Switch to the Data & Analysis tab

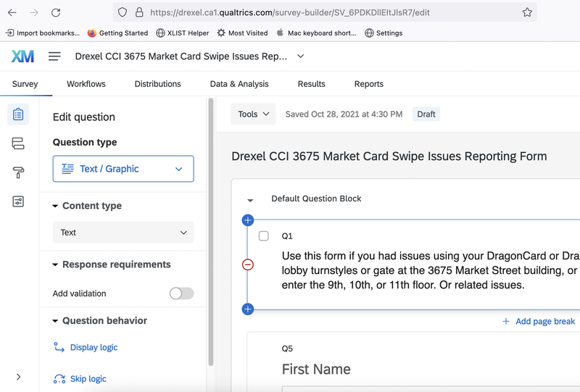click(239, 84)
